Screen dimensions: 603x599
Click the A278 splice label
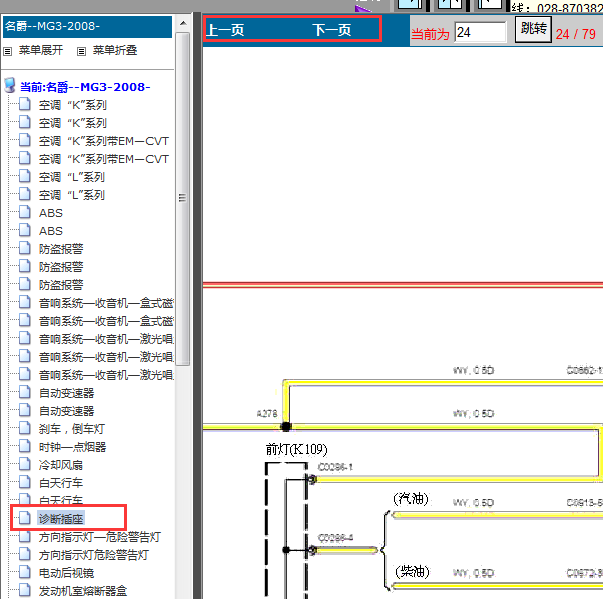click(x=267, y=414)
